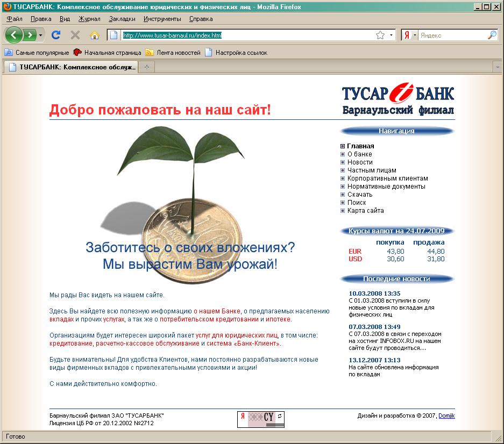Follow the 'о нашем Банке' text link
Image resolution: width=504 pixels, height=444 pixels.
point(217,311)
